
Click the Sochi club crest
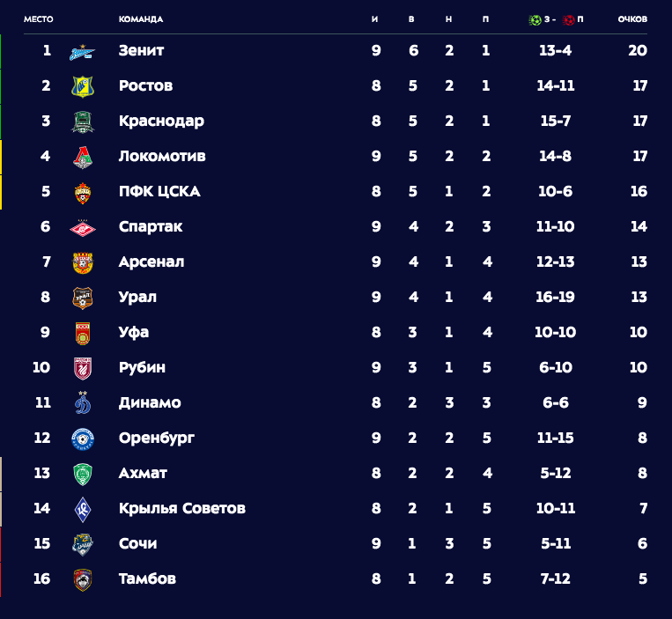[x=82, y=544]
